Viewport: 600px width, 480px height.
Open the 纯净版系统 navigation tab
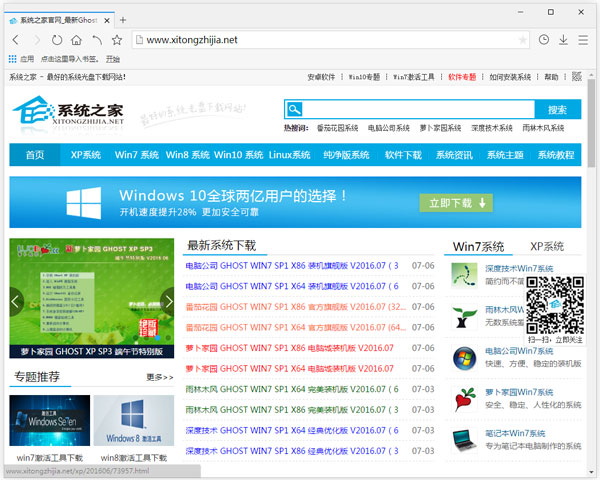346,155
